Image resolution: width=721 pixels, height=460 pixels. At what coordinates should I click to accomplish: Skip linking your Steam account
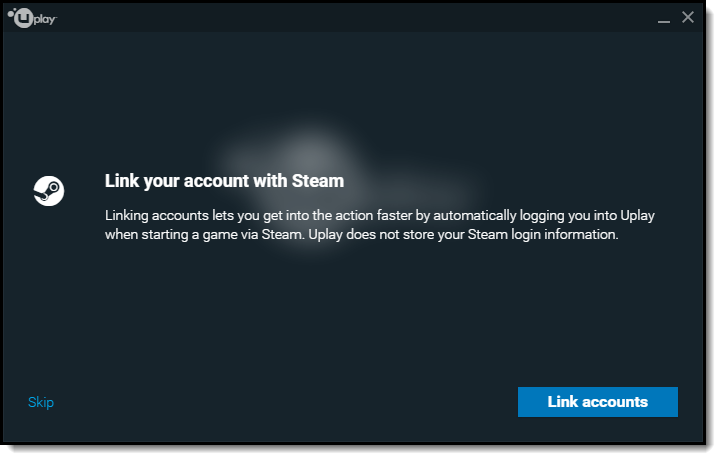coord(41,402)
